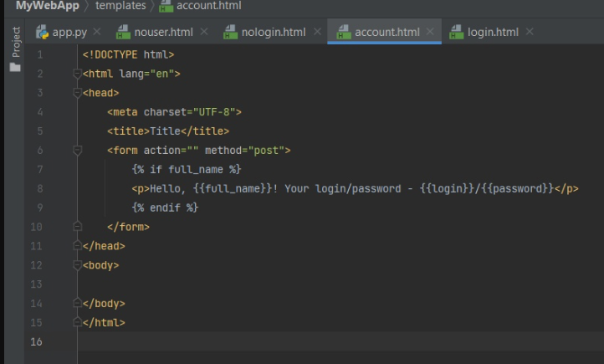Click the {% if full_name %} statement
This screenshot has width=604, height=364.
(x=187, y=170)
